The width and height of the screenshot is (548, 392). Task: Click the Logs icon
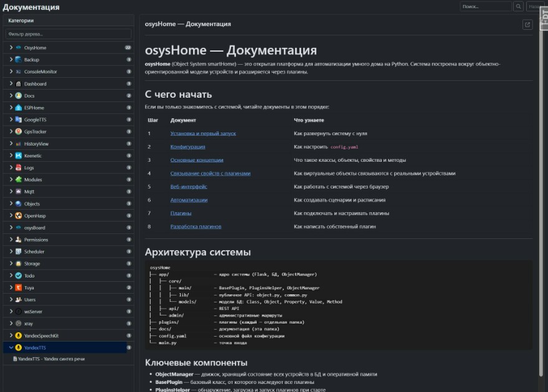tap(19, 167)
